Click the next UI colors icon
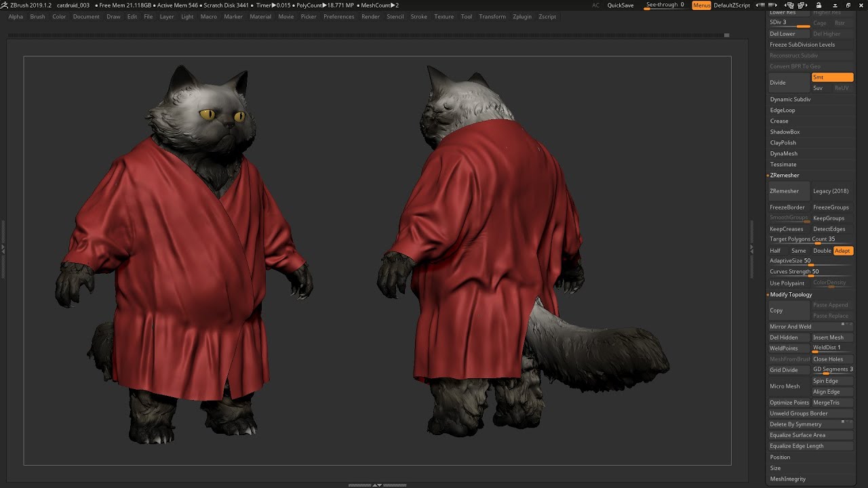This screenshot has height=488, width=868. point(772,5)
